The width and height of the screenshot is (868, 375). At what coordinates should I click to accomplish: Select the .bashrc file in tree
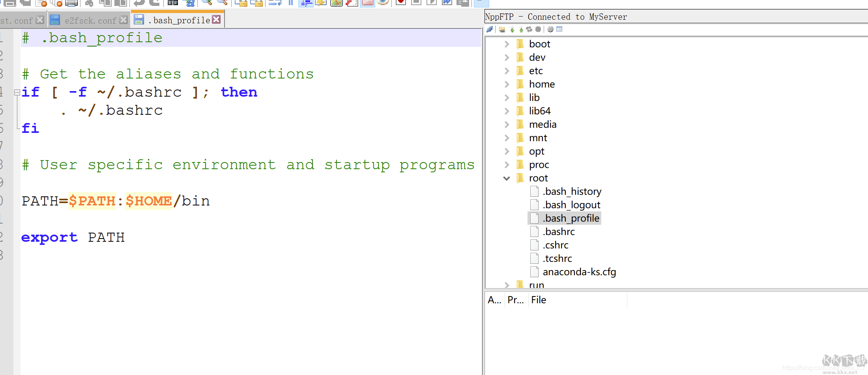pyautogui.click(x=558, y=232)
